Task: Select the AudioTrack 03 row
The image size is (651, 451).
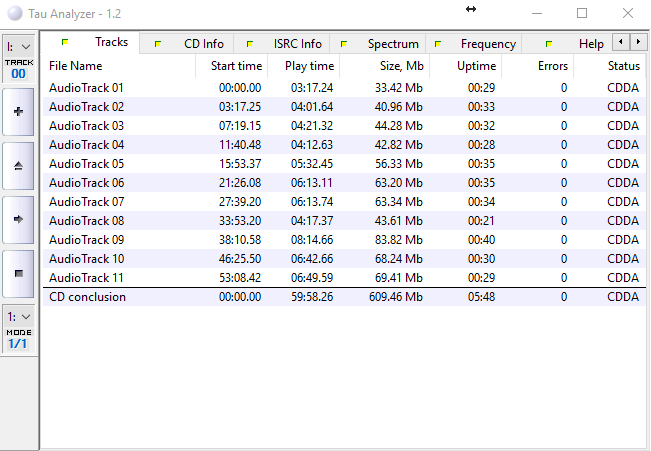Action: (x=344, y=126)
